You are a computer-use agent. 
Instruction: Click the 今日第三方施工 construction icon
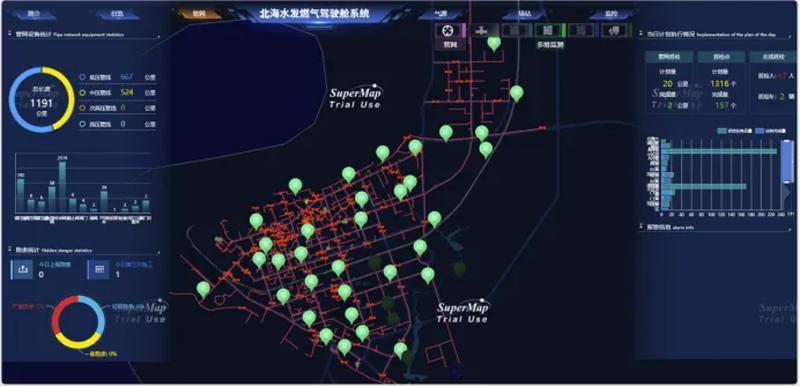(99, 269)
